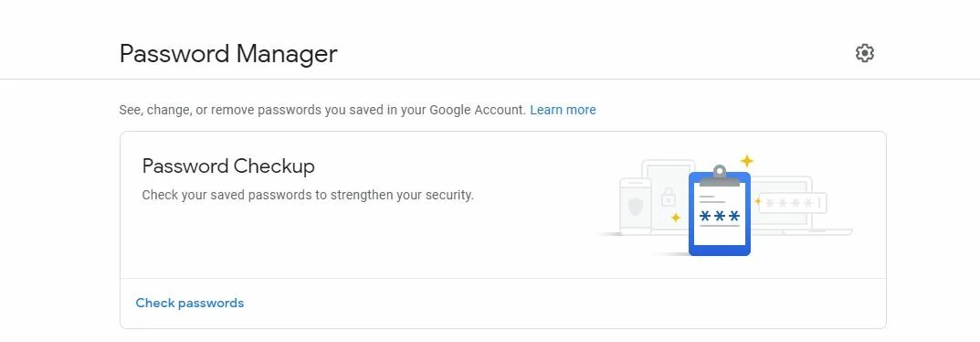Screen dimensions: 980x342
Task: Click the blue asterisks on the clipboard
Action: coord(720,217)
